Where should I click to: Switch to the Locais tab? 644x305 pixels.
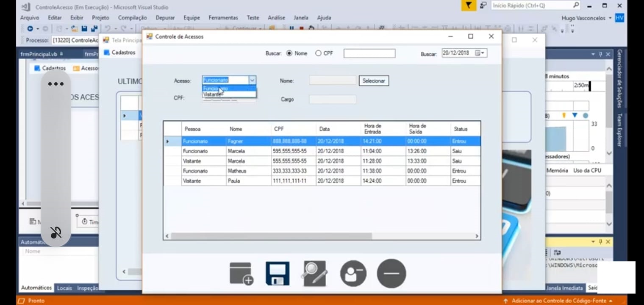pos(64,288)
